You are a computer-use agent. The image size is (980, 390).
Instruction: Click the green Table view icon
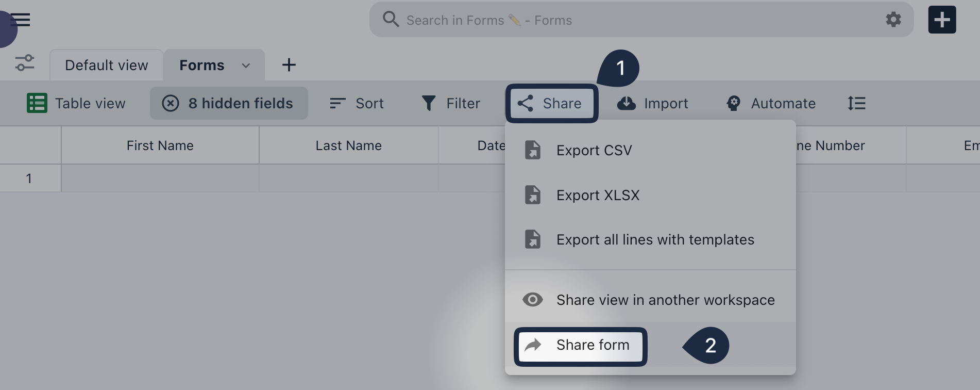click(x=37, y=103)
